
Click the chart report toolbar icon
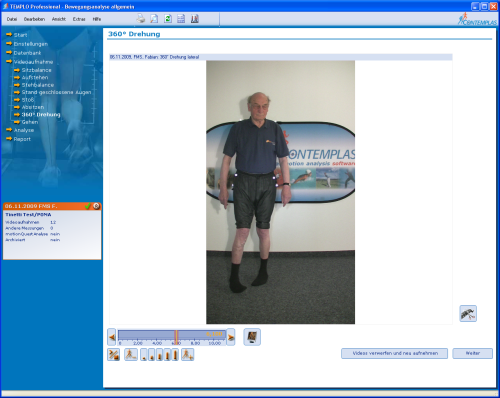coord(195,19)
